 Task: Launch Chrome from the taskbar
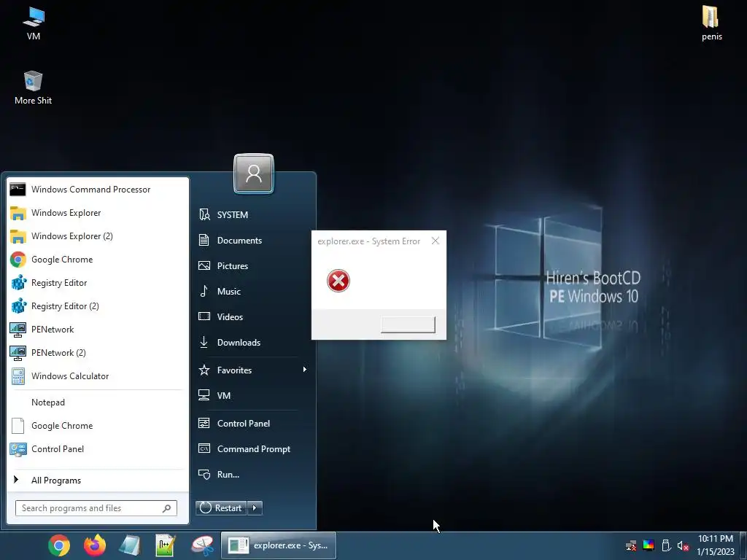[59, 545]
